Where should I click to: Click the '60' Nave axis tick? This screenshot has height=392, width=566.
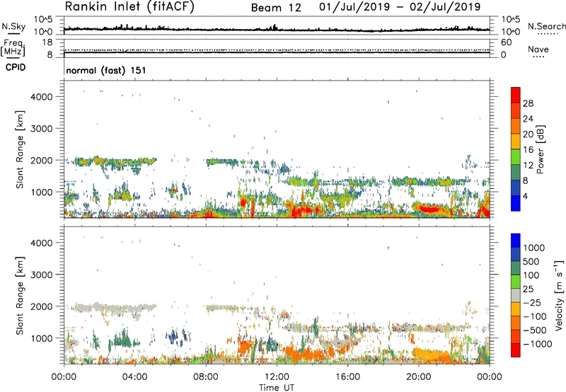coord(506,42)
